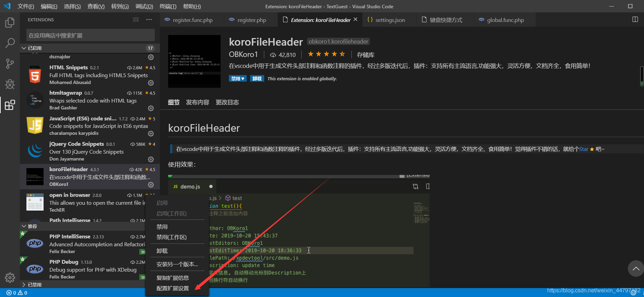Viewport: 644px width, 297px height.
Task: Split the editor to the right
Action: click(x=635, y=20)
